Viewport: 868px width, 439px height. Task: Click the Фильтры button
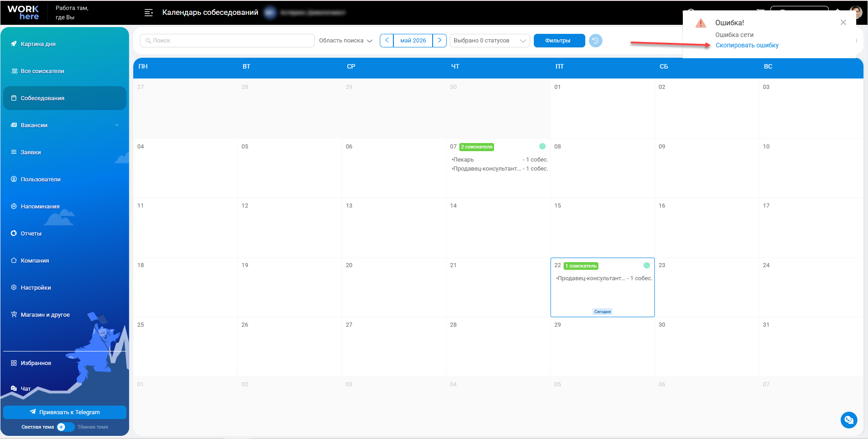point(559,41)
